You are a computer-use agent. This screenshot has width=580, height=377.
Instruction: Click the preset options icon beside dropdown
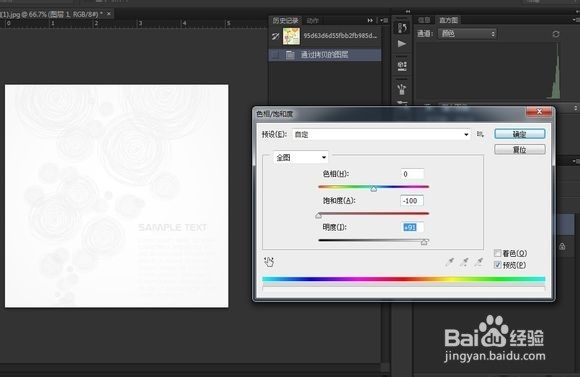(480, 134)
